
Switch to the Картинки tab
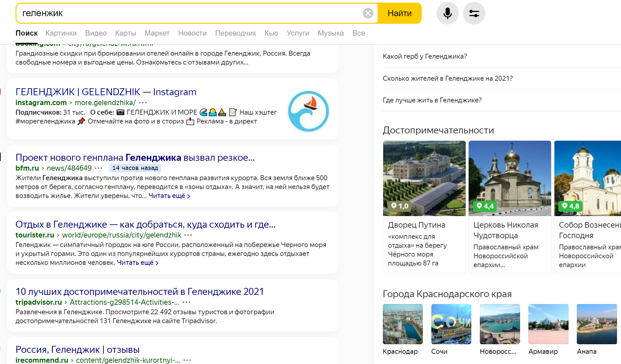point(61,33)
